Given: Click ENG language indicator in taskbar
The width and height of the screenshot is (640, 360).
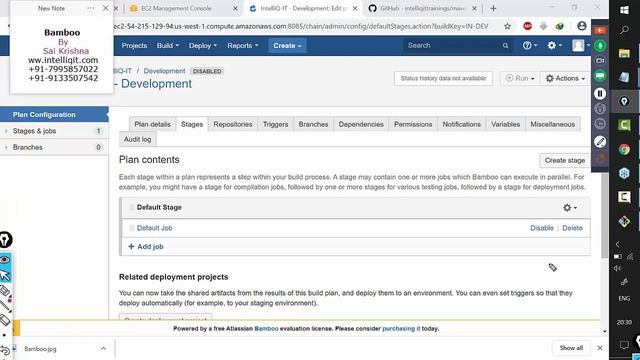Looking at the screenshot, I should [624, 298].
